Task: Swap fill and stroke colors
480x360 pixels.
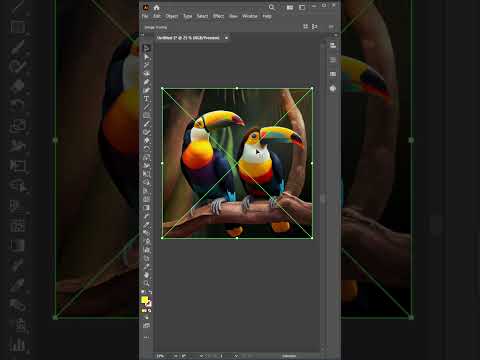Action: tap(150, 292)
